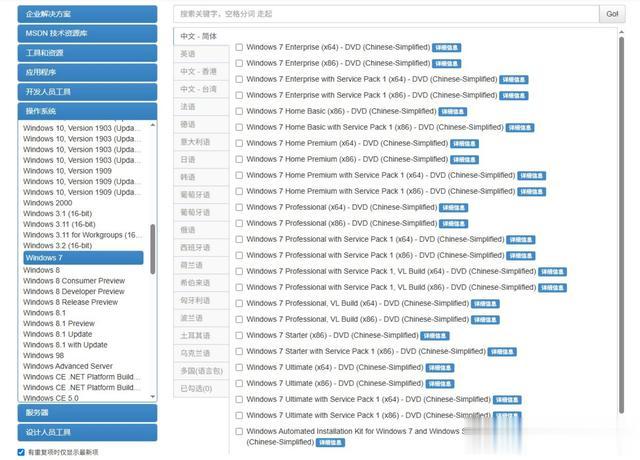Switch to the 英语 language tab

click(201, 54)
